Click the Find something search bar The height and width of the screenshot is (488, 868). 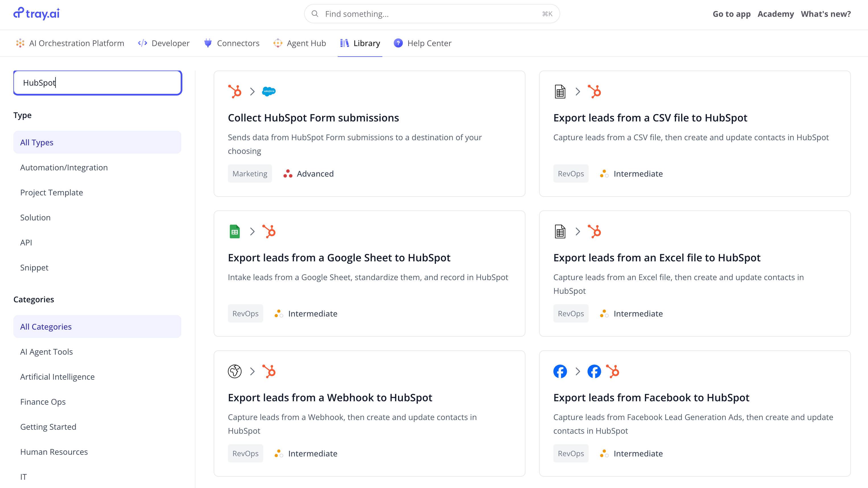(x=431, y=14)
